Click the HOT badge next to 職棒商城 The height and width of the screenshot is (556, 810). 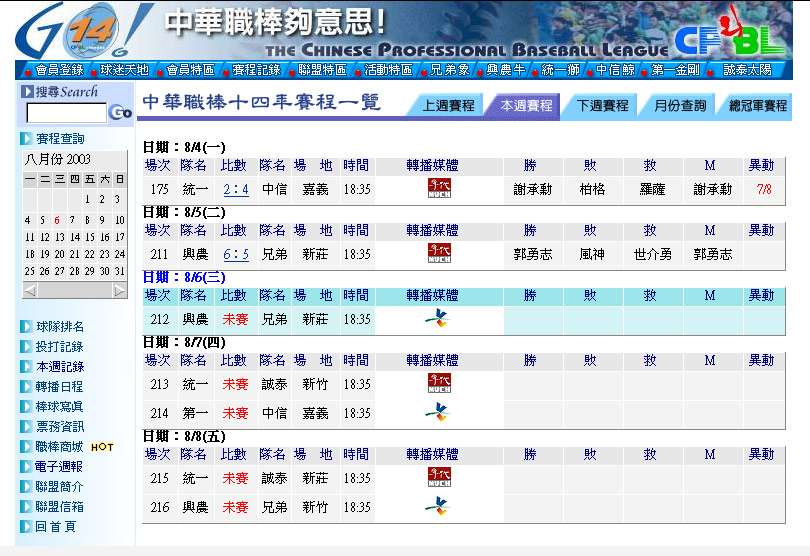pyautogui.click(x=102, y=447)
